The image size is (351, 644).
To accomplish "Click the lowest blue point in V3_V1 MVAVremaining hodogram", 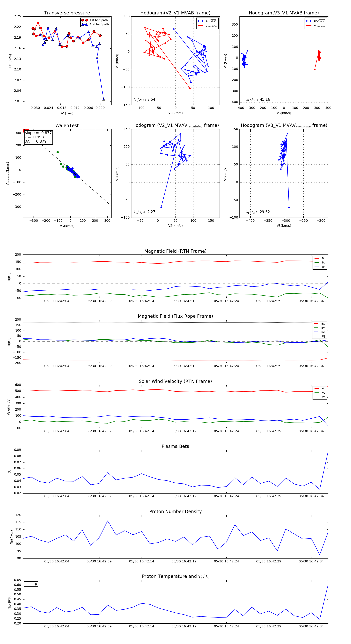I will pyautogui.click(x=289, y=207).
